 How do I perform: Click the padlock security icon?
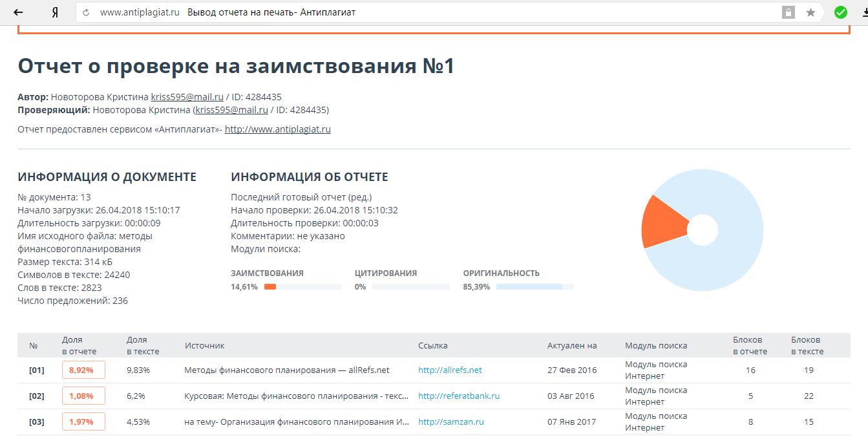point(788,12)
